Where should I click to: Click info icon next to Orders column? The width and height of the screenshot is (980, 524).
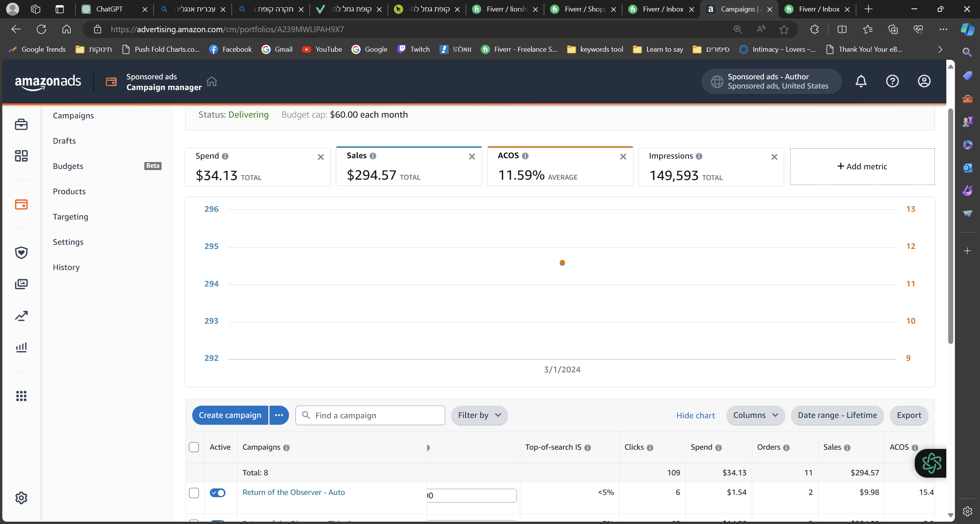(x=786, y=448)
